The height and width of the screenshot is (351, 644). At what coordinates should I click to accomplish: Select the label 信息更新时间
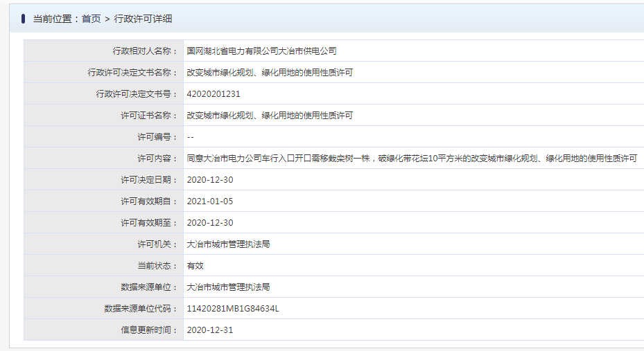[x=149, y=330]
